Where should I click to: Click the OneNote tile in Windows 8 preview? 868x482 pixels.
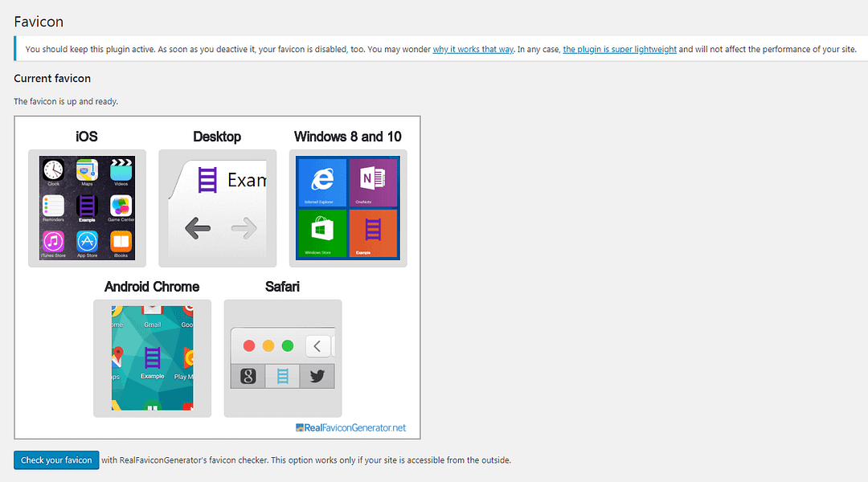(375, 182)
